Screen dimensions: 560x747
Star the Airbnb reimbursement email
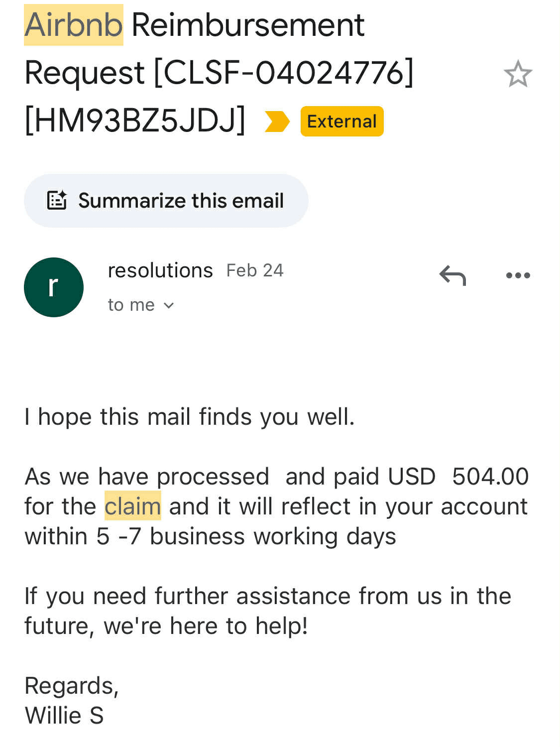click(518, 74)
